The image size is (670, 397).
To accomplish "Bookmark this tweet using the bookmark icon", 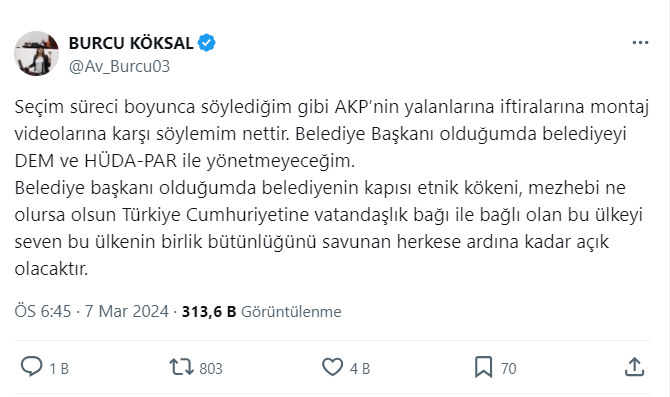I will (483, 367).
